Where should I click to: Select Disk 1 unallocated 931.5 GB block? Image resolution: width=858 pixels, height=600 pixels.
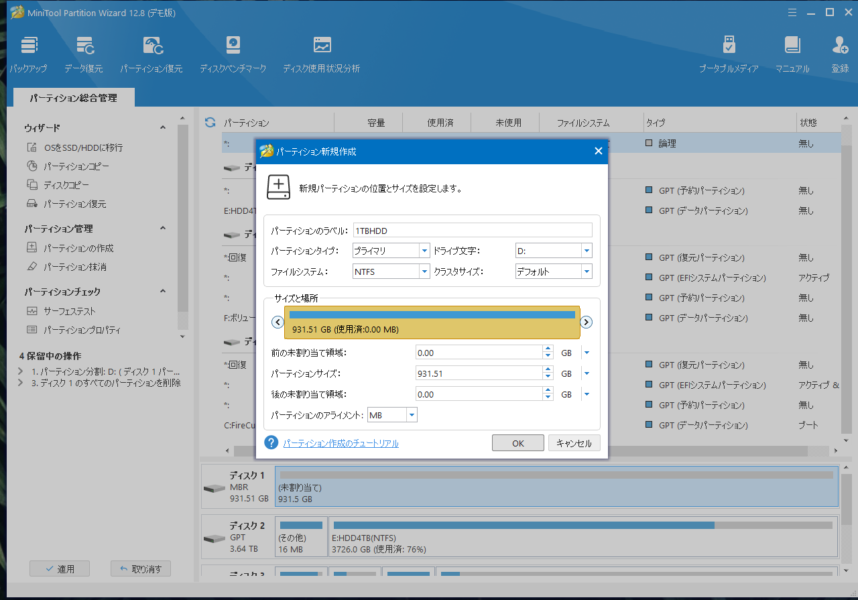556,486
